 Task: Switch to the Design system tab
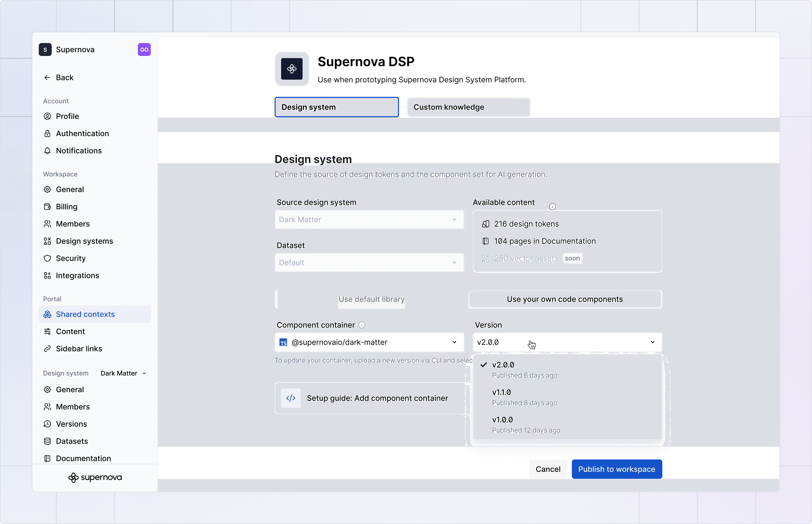click(337, 107)
